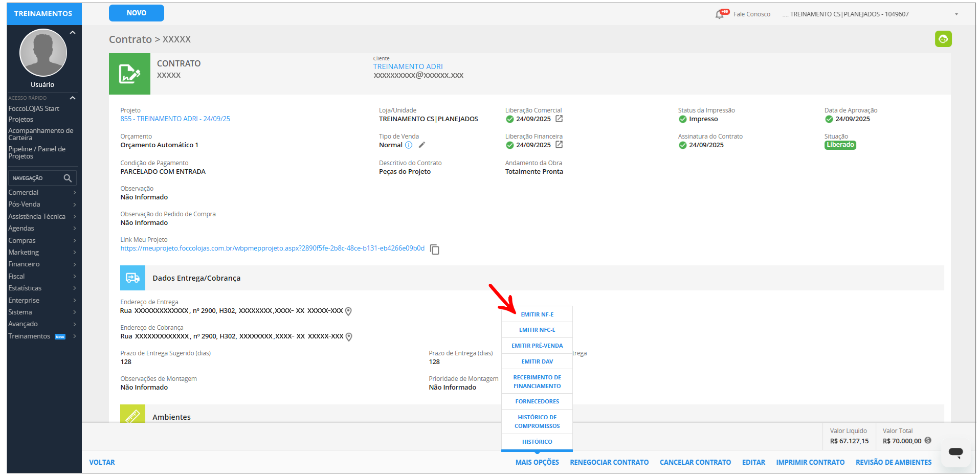Screen dimensions: 980x476
Task: Click the Ambientes ruler icon
Action: click(x=132, y=414)
